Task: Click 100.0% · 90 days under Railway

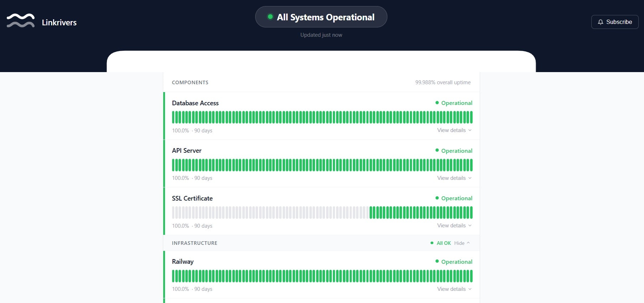Action: point(192,289)
